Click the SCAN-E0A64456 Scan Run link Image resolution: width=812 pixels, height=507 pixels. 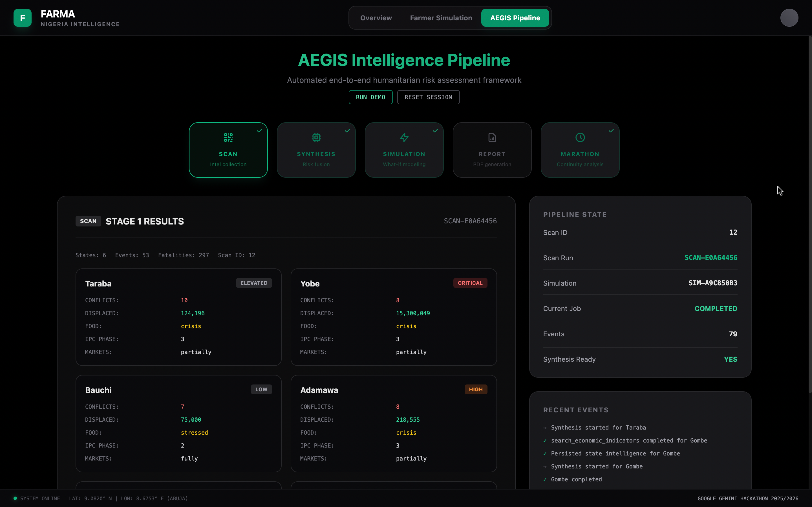[x=710, y=258]
